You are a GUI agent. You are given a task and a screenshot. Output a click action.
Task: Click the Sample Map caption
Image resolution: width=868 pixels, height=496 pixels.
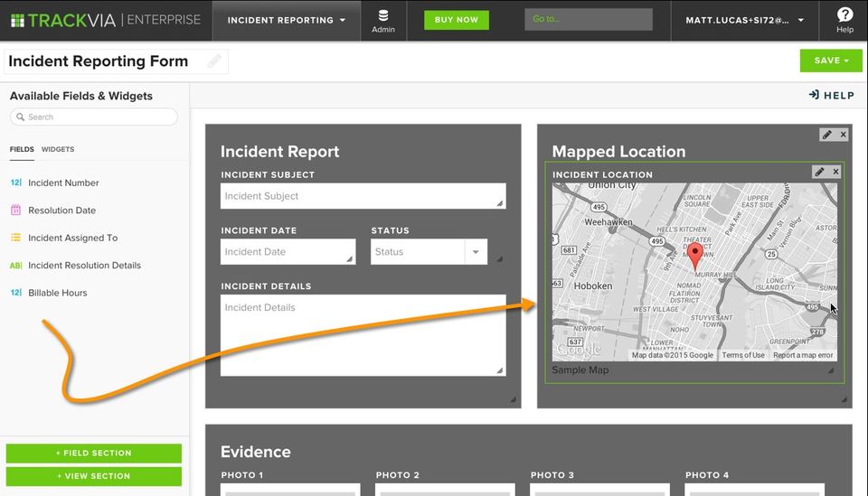coord(580,370)
